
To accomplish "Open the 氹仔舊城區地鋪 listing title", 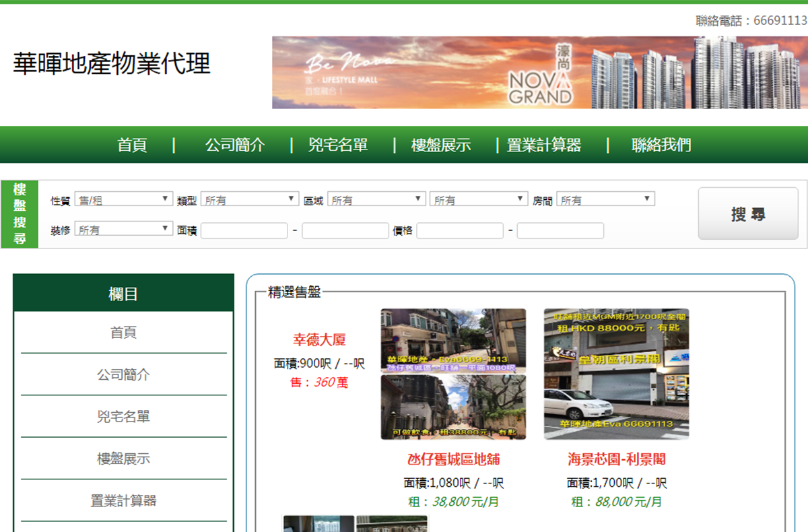I will point(454,459).
